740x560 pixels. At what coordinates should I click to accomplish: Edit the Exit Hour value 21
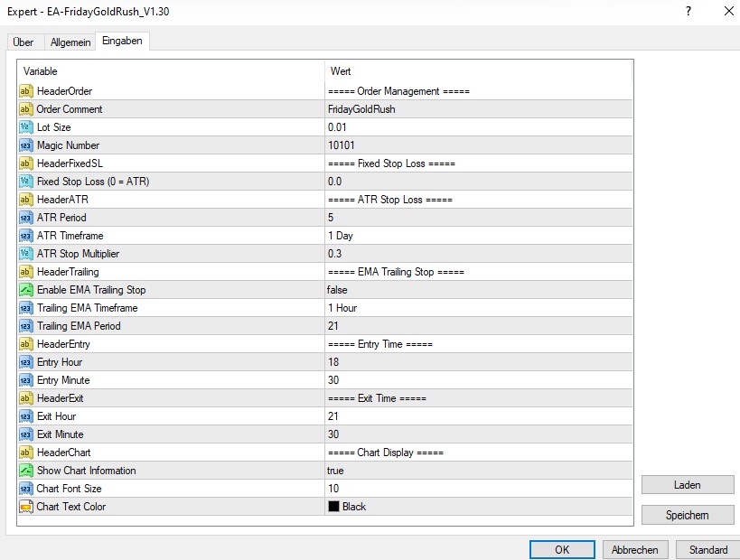tap(479, 416)
